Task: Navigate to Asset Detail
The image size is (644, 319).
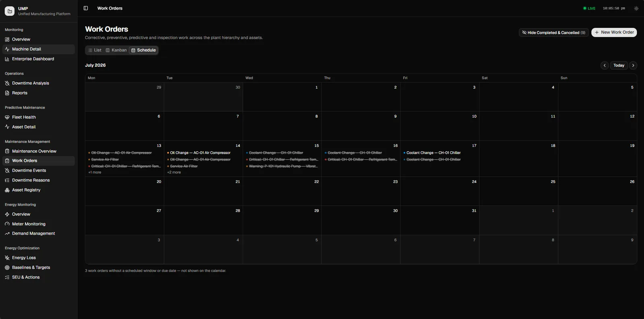Action: (x=39, y=127)
